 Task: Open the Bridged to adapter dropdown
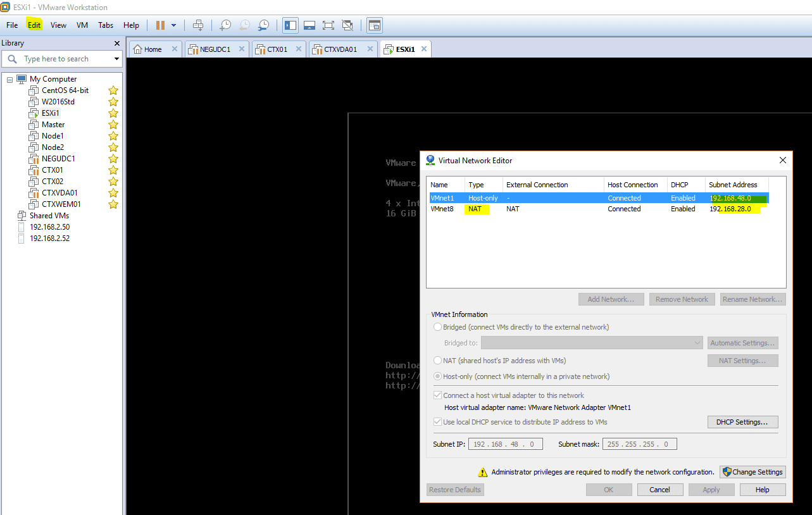pyautogui.click(x=591, y=342)
